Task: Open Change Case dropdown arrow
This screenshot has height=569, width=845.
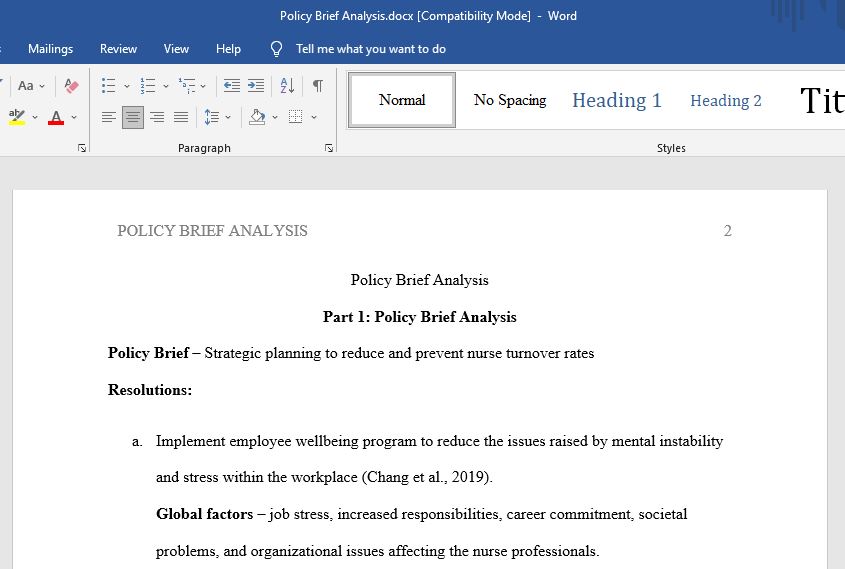Action: point(42,86)
